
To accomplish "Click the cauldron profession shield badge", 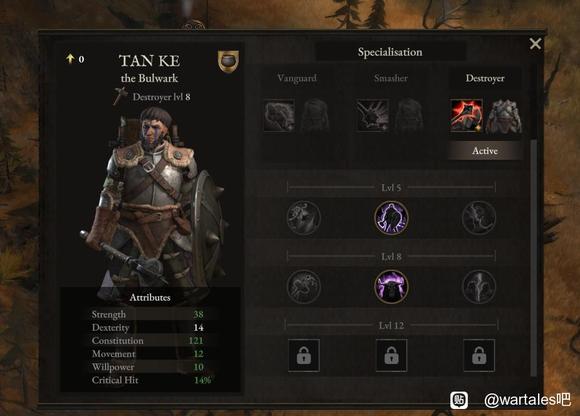I will pyautogui.click(x=228, y=61).
